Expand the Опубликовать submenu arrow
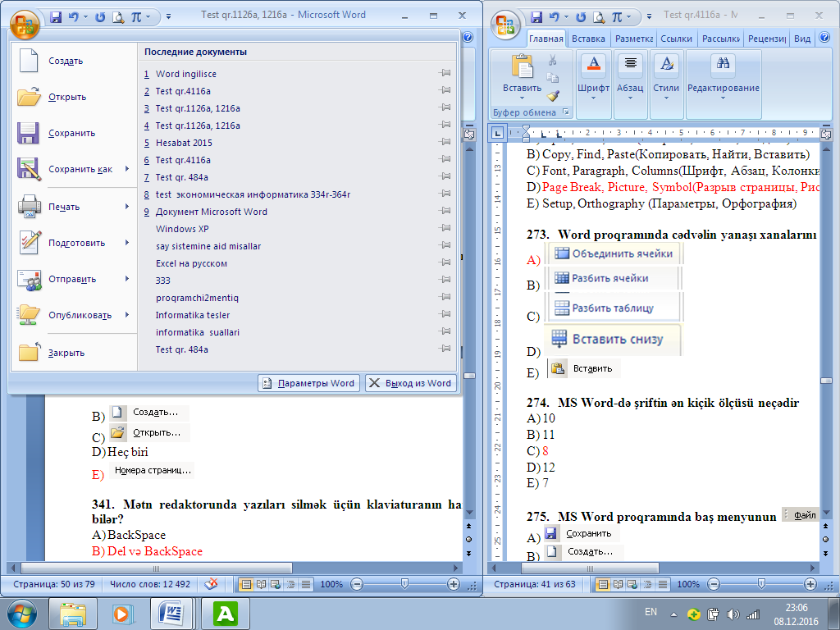 click(x=127, y=314)
